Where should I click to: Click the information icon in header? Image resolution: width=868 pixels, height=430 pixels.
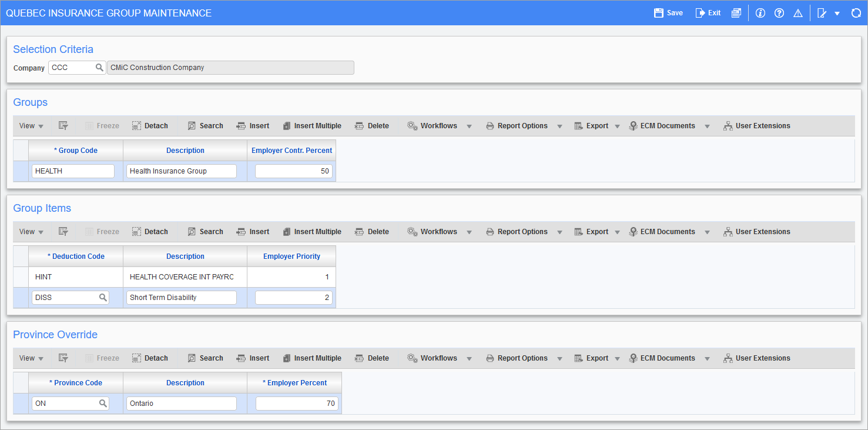[760, 13]
